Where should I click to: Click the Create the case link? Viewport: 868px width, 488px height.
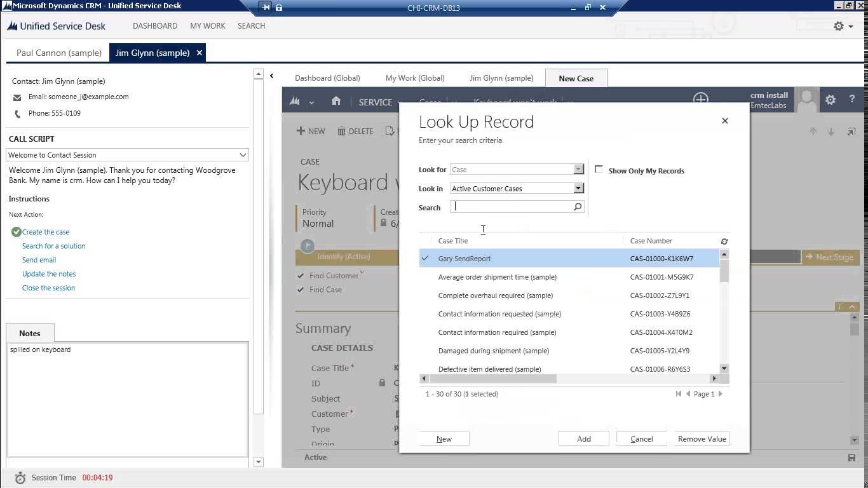click(x=46, y=232)
